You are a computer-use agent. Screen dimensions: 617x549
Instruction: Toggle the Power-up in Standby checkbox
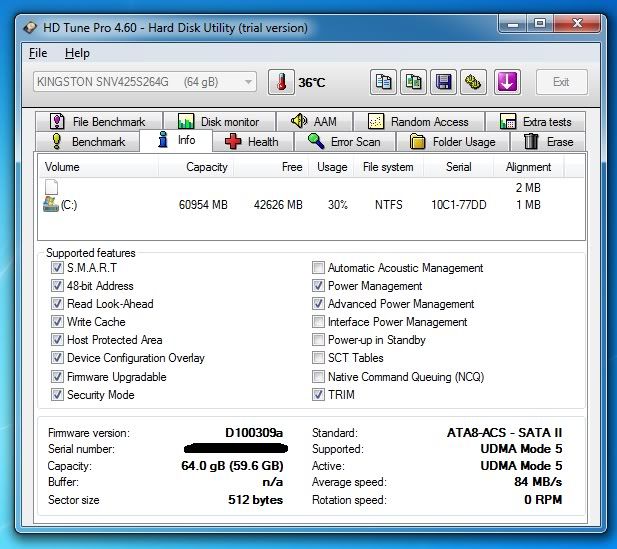(318, 340)
